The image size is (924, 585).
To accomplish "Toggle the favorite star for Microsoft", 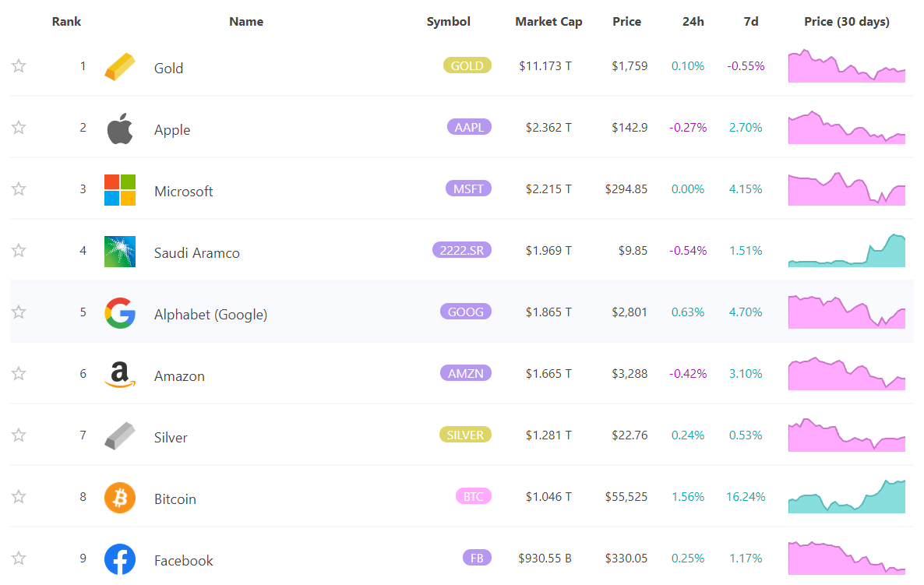I will pos(19,189).
